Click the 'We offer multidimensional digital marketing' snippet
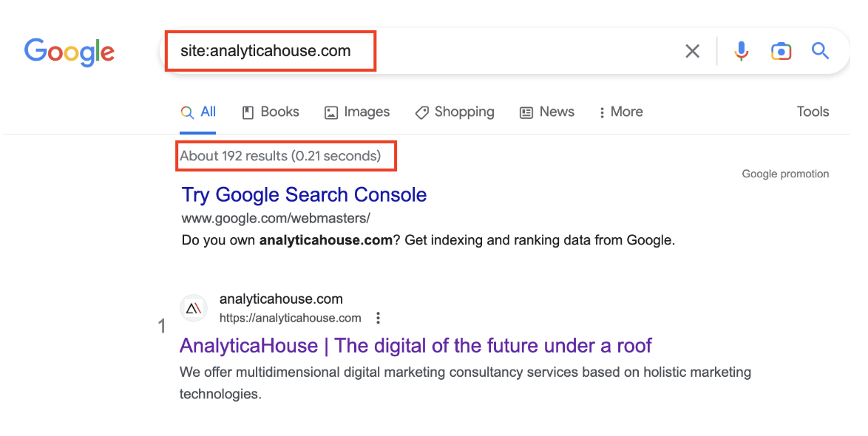 [x=465, y=384]
